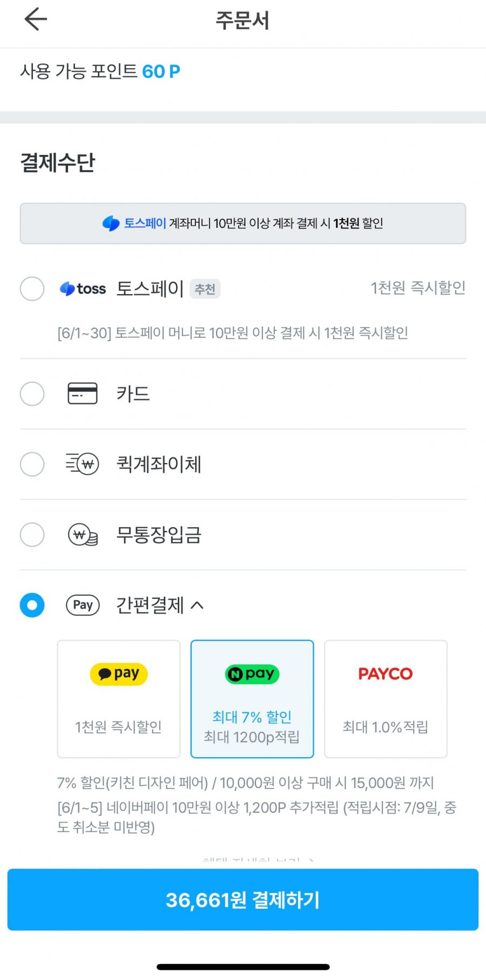The image size is (486, 980).
Task: Tap the 36,661원 결제하기 button
Action: 243,900
